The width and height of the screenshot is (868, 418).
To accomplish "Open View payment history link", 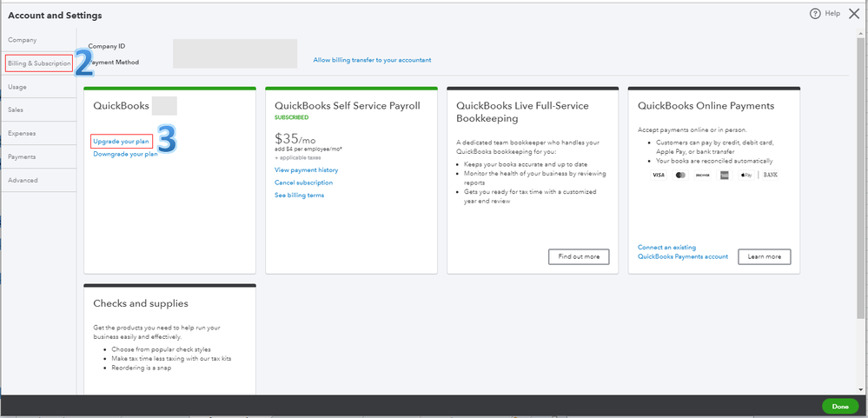I will [x=306, y=170].
